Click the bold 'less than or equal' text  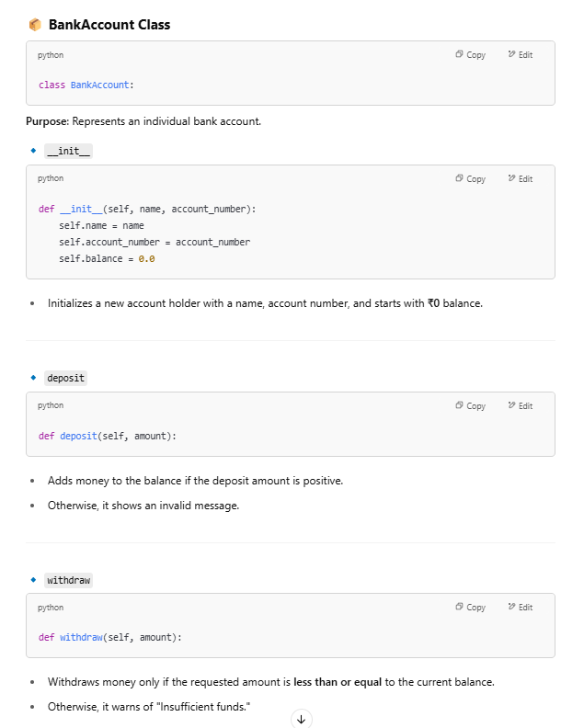(338, 682)
